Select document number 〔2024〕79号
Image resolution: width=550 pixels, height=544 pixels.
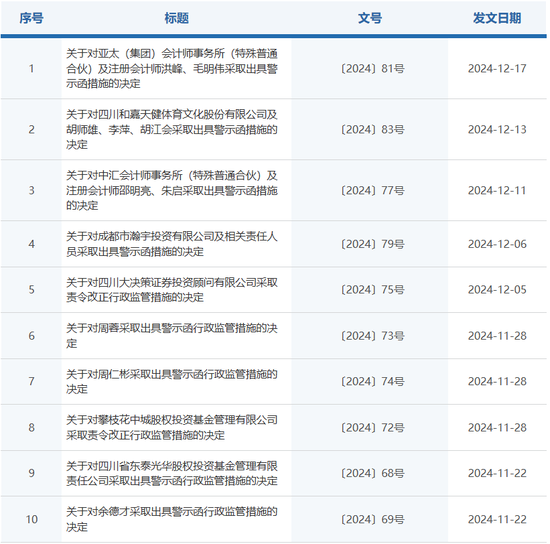(373, 244)
